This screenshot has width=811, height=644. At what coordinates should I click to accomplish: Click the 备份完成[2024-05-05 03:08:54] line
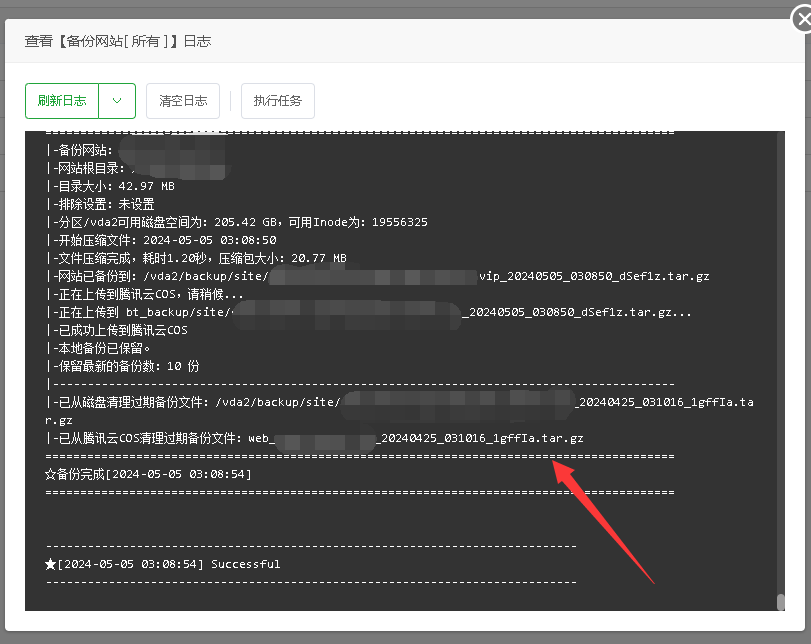pyautogui.click(x=148, y=474)
